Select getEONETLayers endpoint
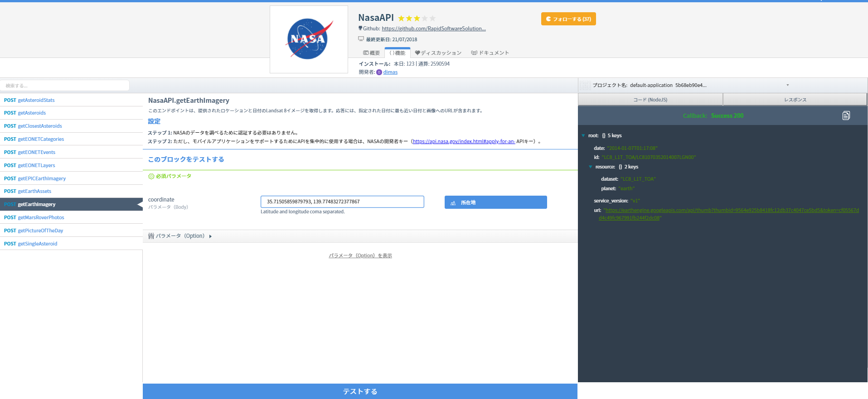 pos(71,165)
